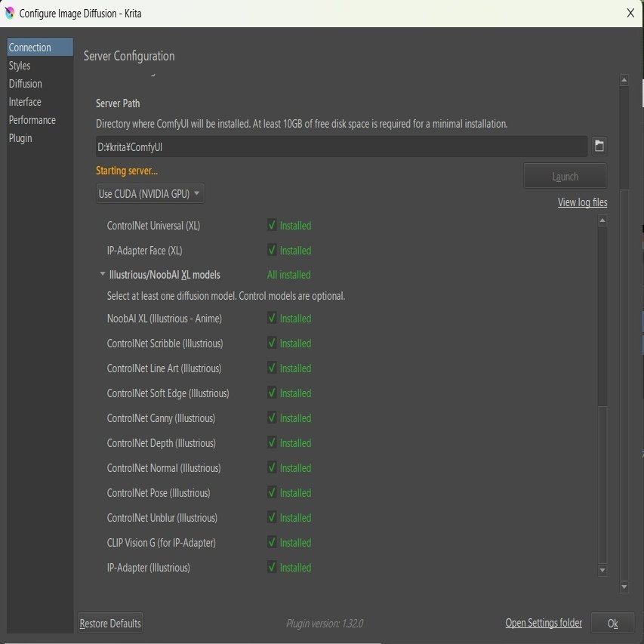
Task: Click the Server Path input field
Action: [341, 146]
